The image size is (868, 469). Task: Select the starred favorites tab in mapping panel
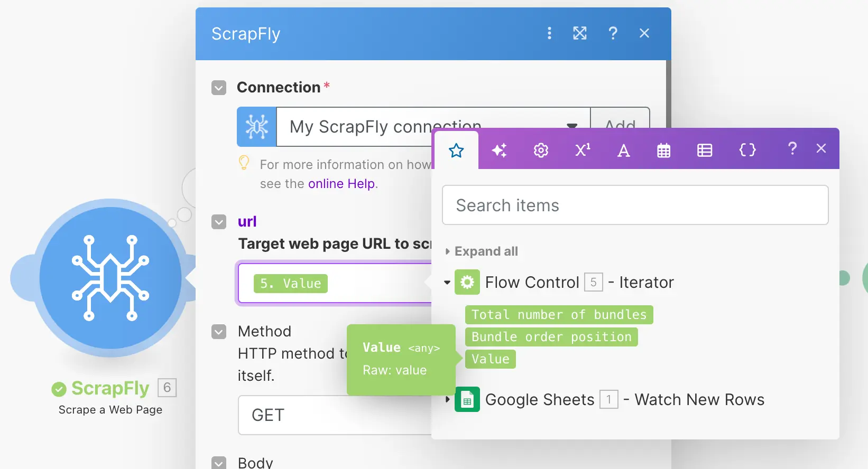(x=456, y=151)
